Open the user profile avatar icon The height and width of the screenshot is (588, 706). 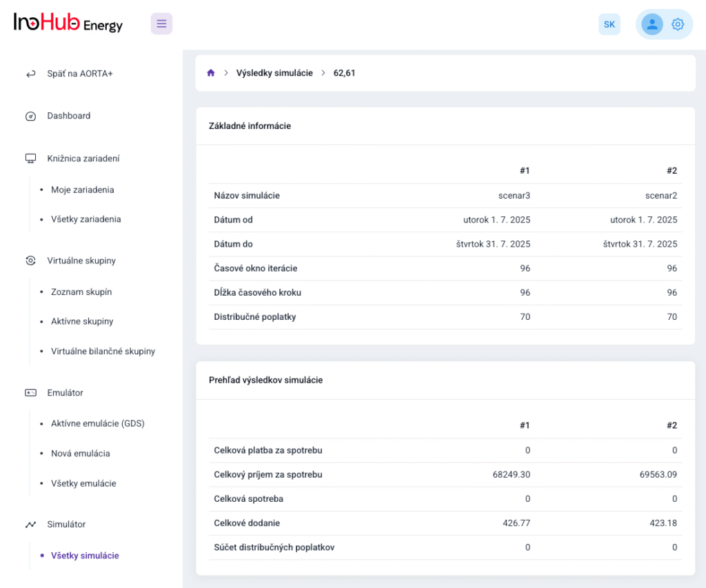coord(652,24)
